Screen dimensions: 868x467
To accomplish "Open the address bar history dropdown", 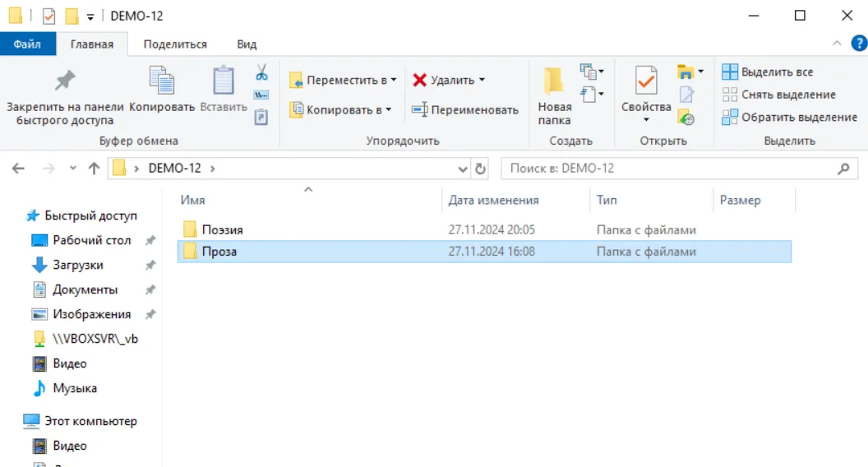I will point(463,169).
